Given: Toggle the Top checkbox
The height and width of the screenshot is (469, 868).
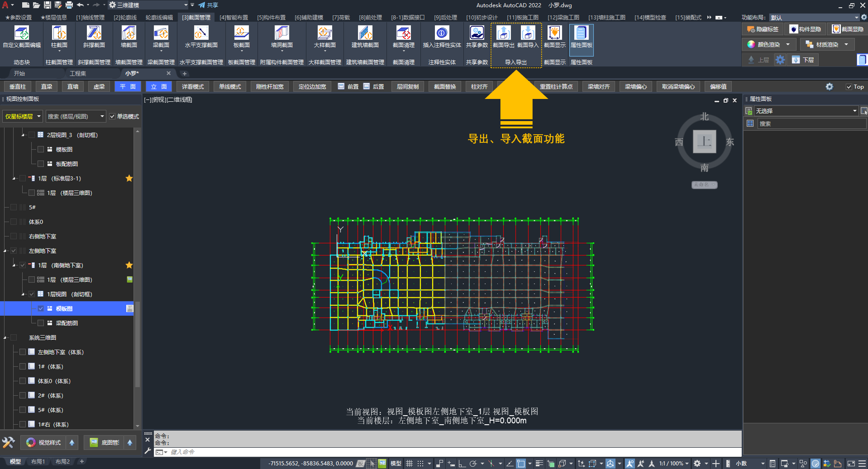Looking at the screenshot, I should (849, 87).
